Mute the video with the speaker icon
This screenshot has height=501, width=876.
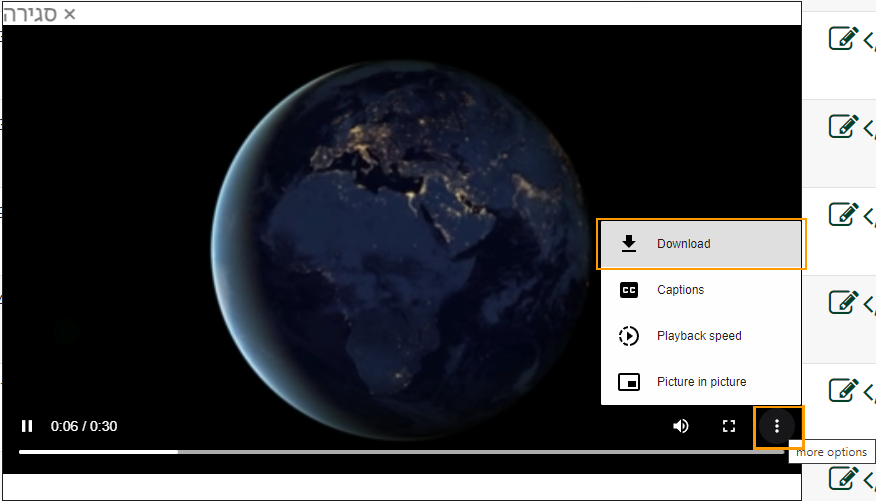click(x=681, y=426)
